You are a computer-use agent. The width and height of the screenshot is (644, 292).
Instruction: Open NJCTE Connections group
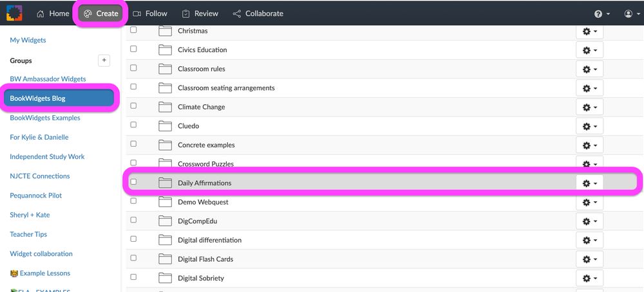click(x=40, y=176)
